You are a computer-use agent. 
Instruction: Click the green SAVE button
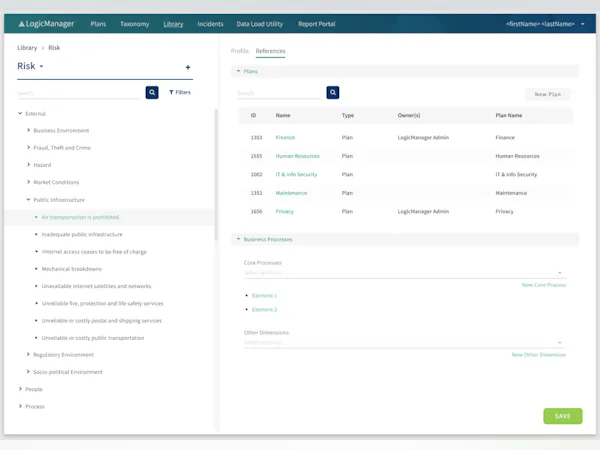coord(563,416)
